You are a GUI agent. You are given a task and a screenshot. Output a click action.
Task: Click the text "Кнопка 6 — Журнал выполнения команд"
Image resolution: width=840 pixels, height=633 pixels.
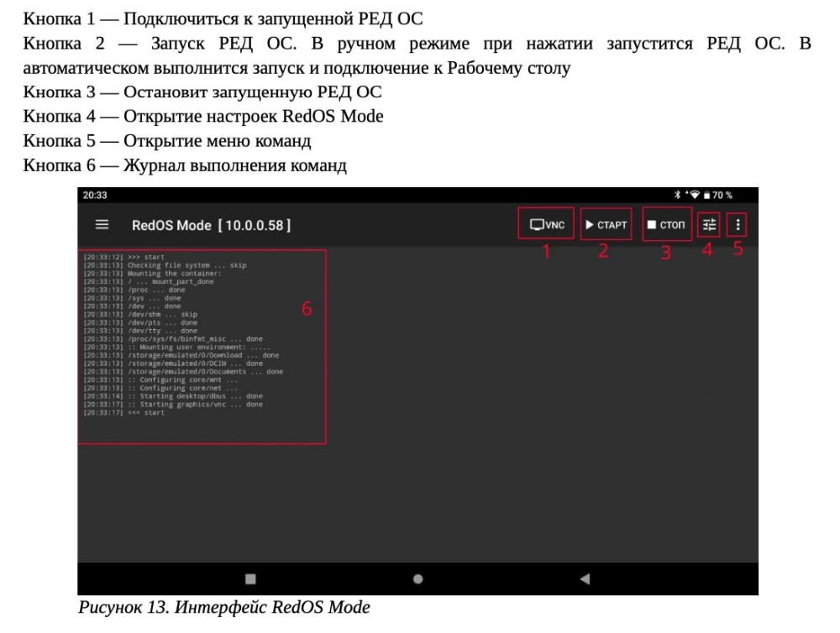pos(185,165)
